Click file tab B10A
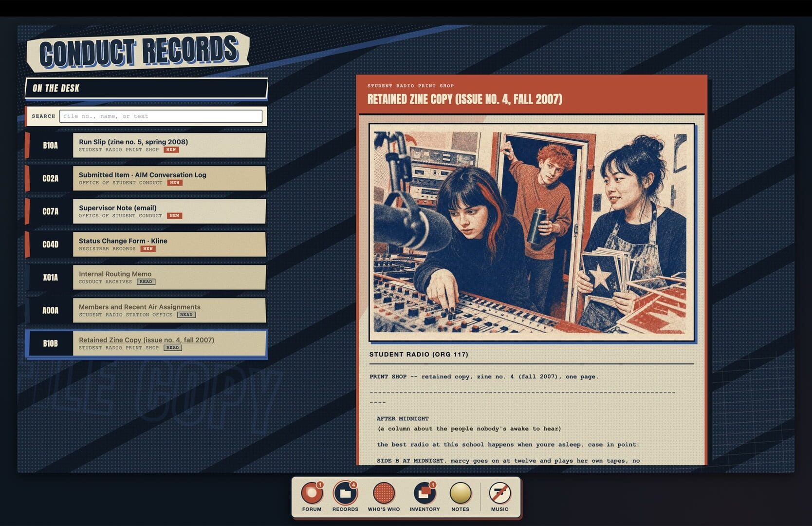This screenshot has width=812, height=526. (x=50, y=145)
